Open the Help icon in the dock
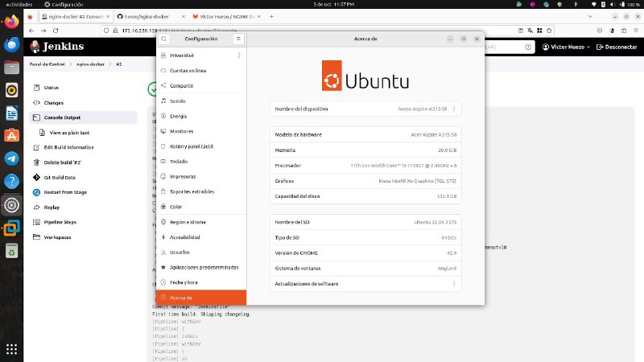644x362 pixels. [x=11, y=182]
